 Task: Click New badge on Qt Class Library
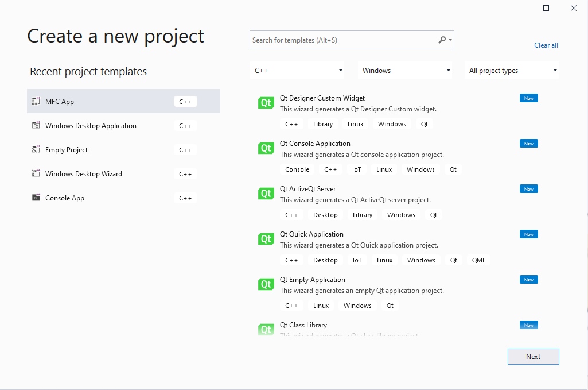529,325
